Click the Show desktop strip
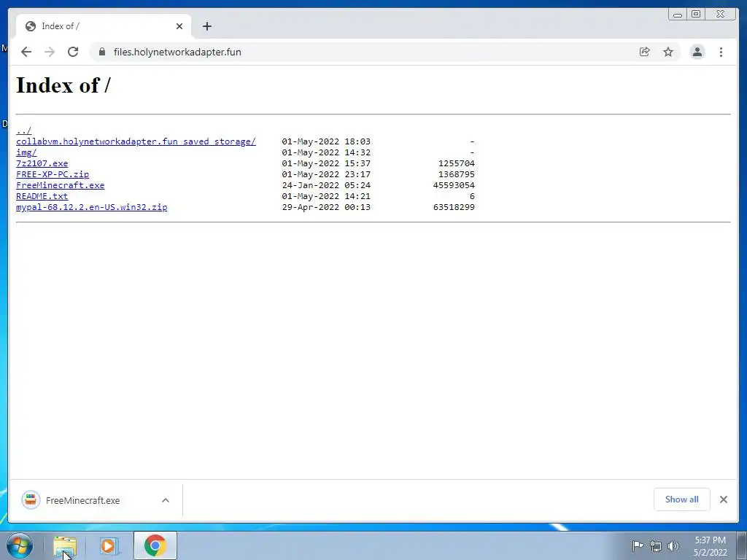The height and width of the screenshot is (560, 747). [742, 545]
